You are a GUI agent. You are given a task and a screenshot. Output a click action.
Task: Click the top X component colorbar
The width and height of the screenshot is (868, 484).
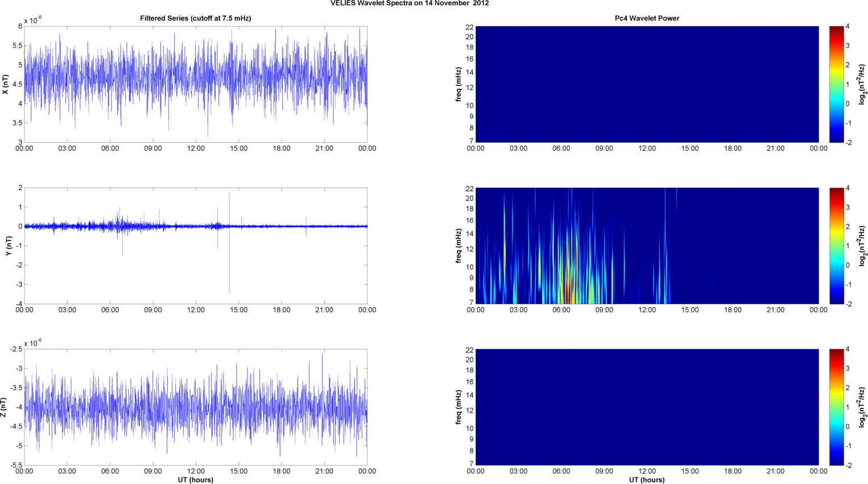point(836,84)
